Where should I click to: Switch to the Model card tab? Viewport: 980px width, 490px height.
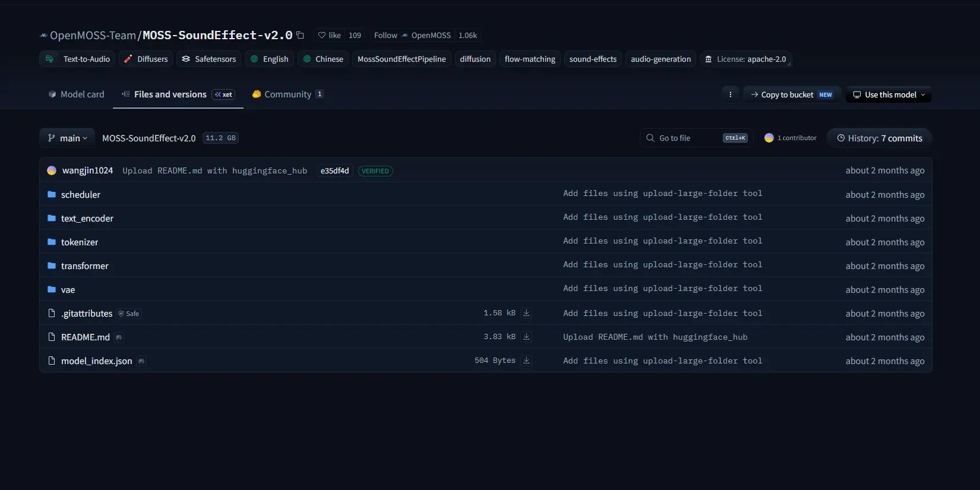(x=76, y=94)
